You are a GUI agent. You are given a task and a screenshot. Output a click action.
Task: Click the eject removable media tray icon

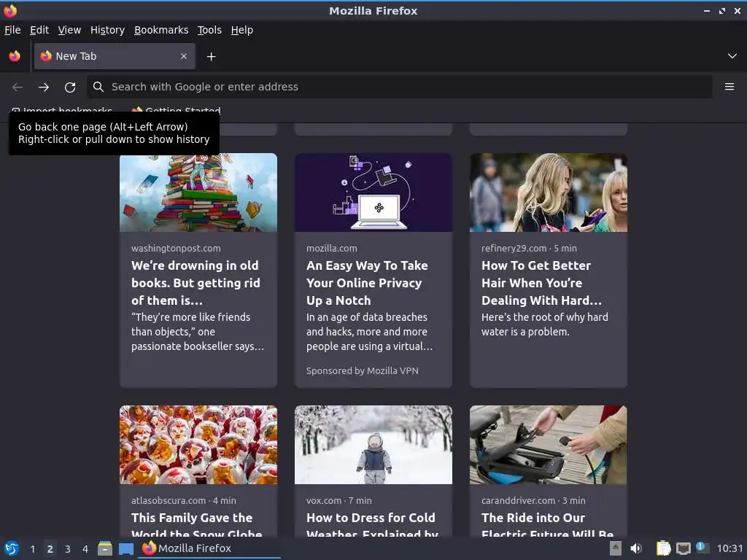pyautogui.click(x=616, y=548)
